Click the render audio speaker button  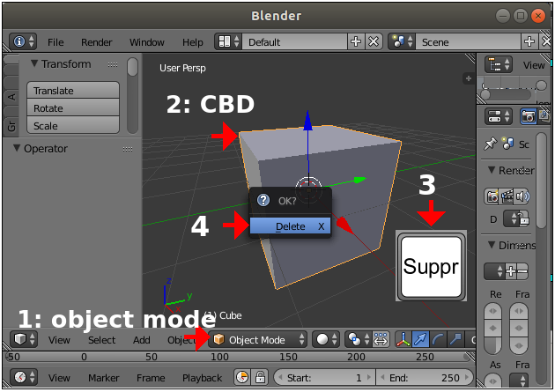(x=522, y=196)
